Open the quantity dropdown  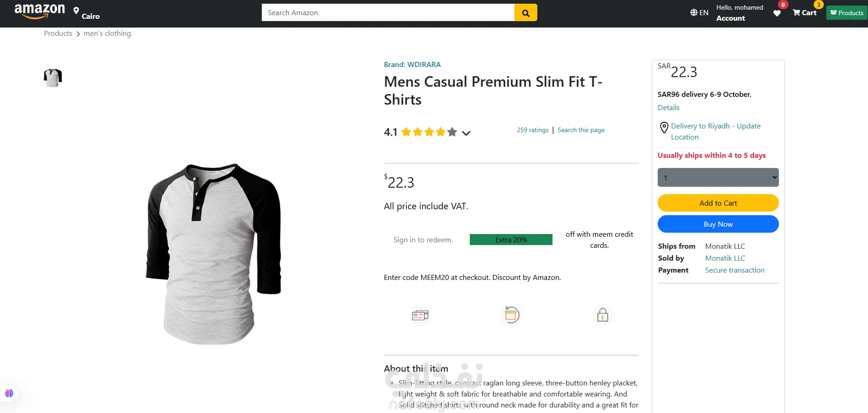point(718,178)
